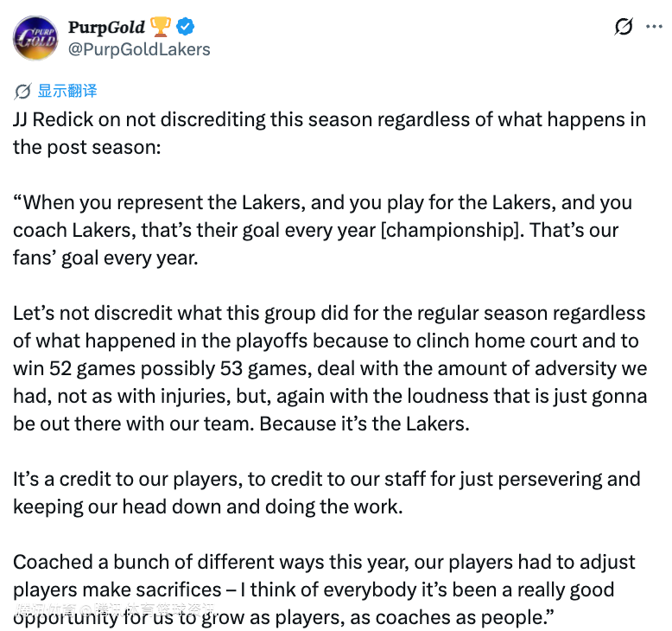This screenshot has height=631, width=672.
Task: Visit the @PurpGoldLakers handle link
Action: [x=138, y=49]
